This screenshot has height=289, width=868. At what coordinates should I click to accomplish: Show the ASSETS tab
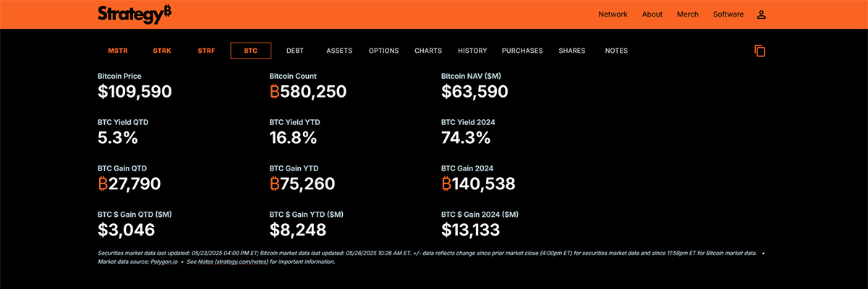point(339,51)
